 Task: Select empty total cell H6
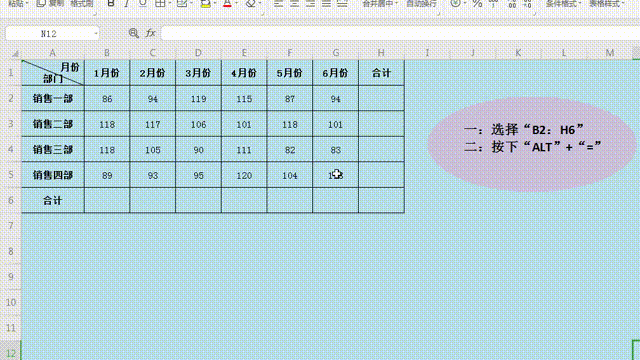[381, 200]
